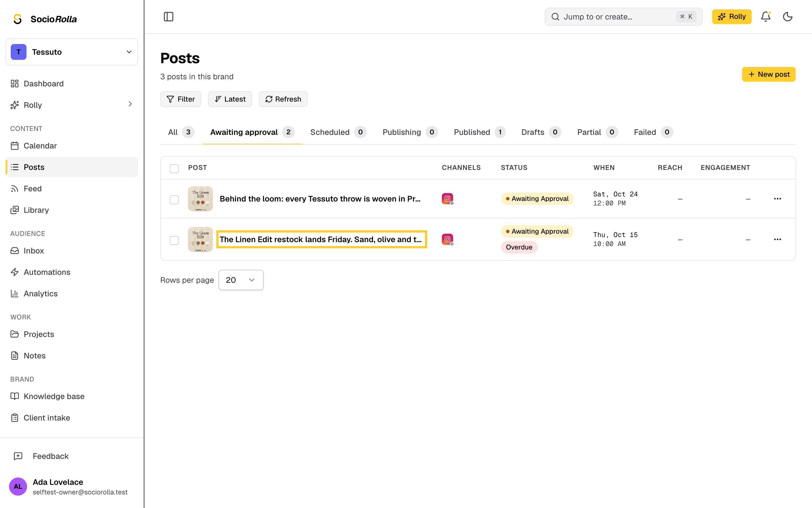
Task: Open Automations in the sidebar
Action: point(72,272)
